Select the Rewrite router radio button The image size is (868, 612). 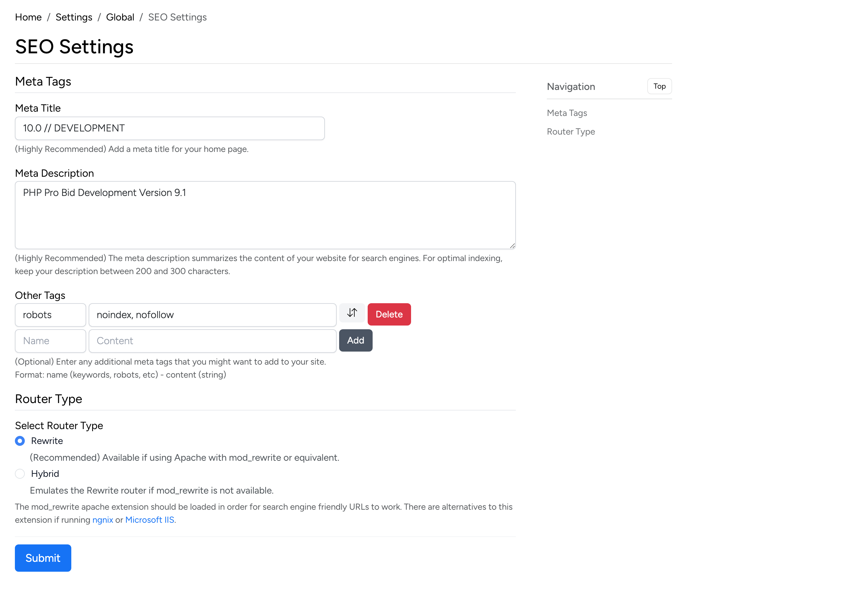20,441
